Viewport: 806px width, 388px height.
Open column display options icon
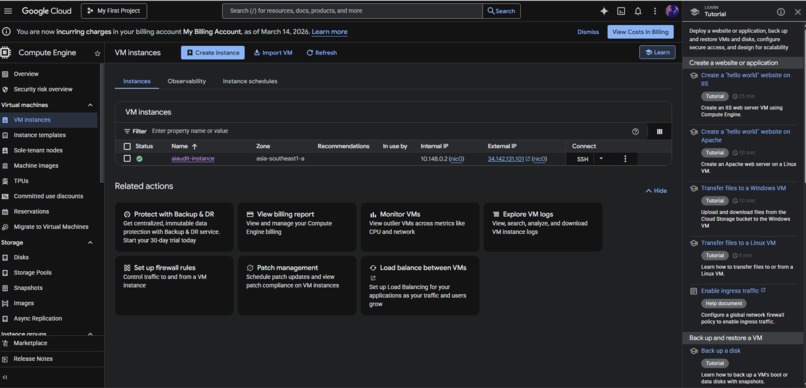pos(660,132)
